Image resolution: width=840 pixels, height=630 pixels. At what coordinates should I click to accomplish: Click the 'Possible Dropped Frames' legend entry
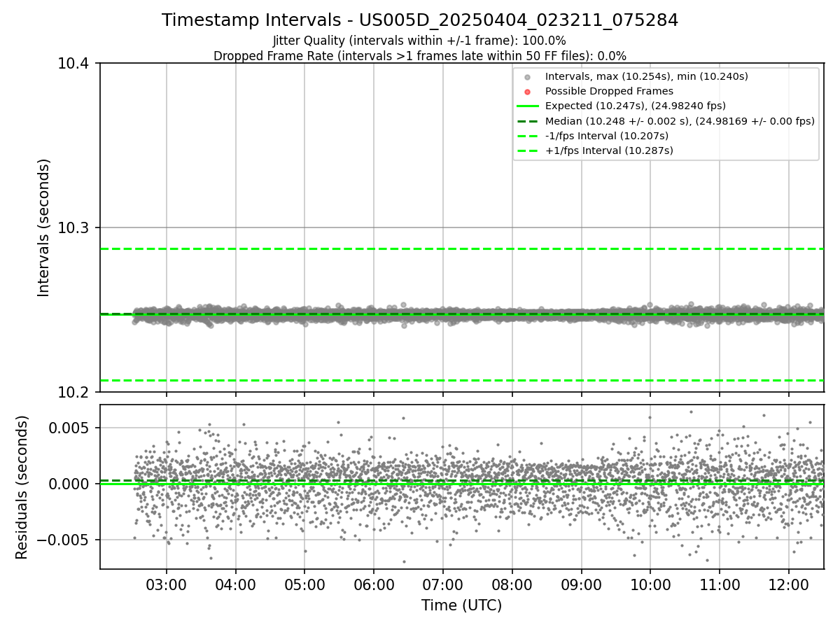click(609, 91)
